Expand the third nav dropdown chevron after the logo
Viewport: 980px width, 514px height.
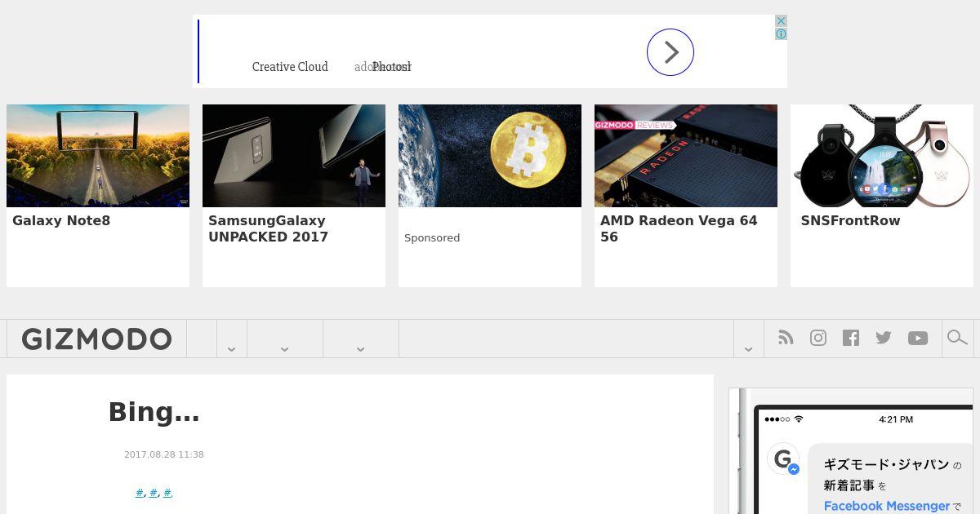(360, 348)
